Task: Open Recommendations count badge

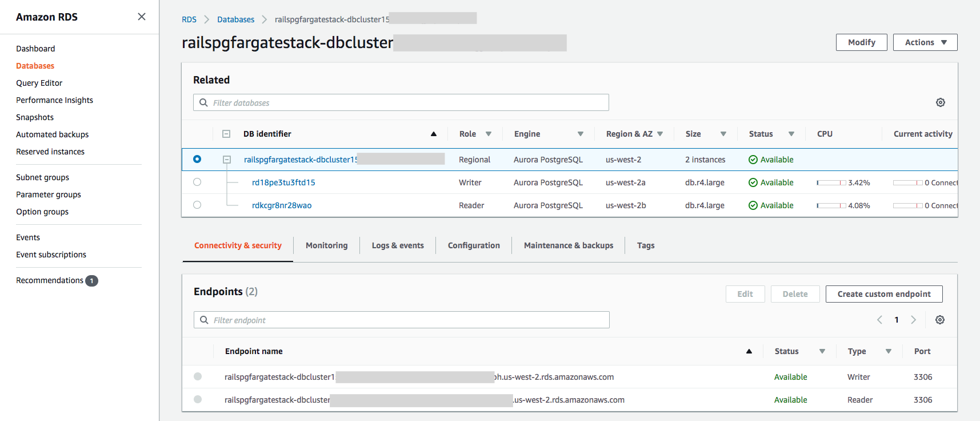Action: pos(91,281)
